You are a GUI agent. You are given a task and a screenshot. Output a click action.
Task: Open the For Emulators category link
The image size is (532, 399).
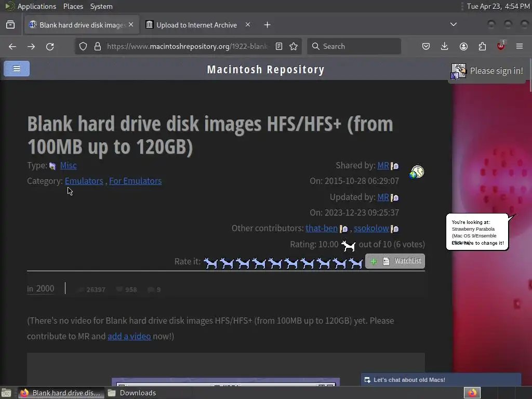(136, 181)
